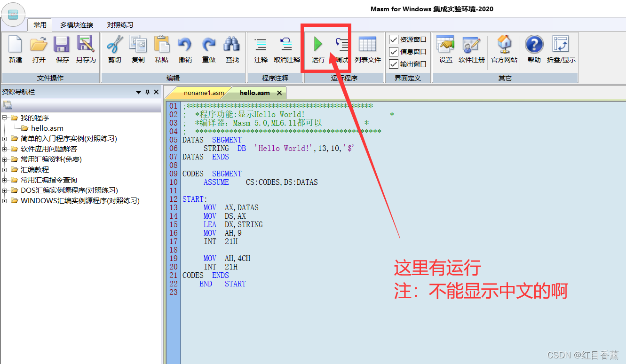This screenshot has width=626, height=364.
Task: Select the 常用汇编指令查询 folder label
Action: (x=49, y=180)
